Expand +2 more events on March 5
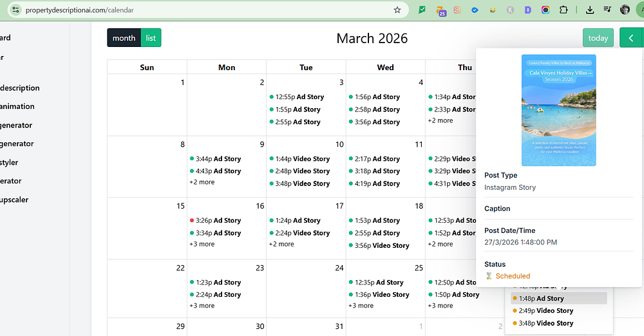Viewport: 644px width, 336px height. point(440,120)
